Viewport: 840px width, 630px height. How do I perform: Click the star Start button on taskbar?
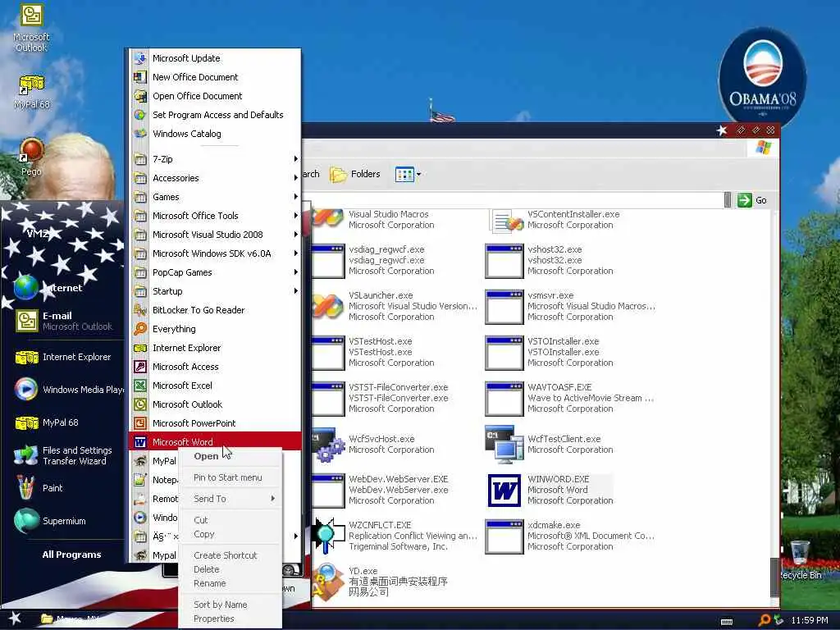click(15, 619)
